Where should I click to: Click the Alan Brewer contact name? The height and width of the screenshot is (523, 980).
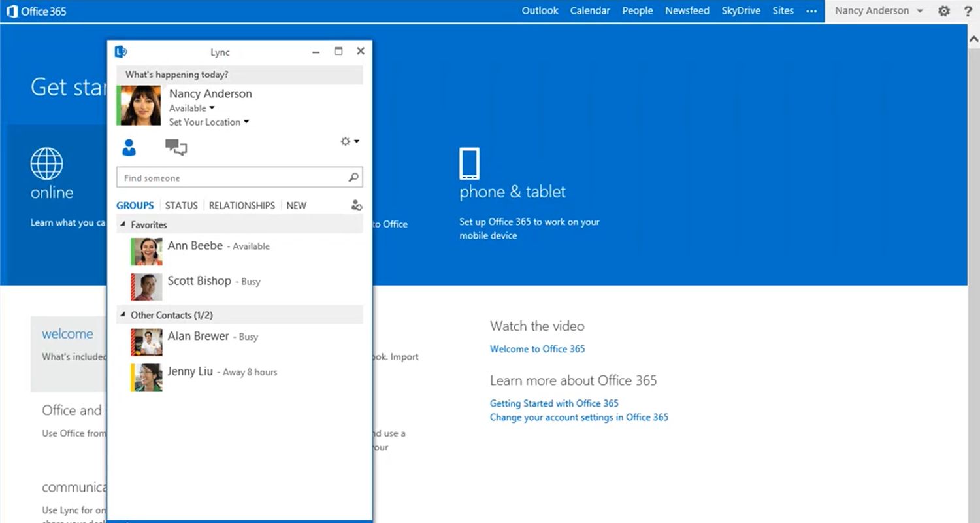click(198, 336)
